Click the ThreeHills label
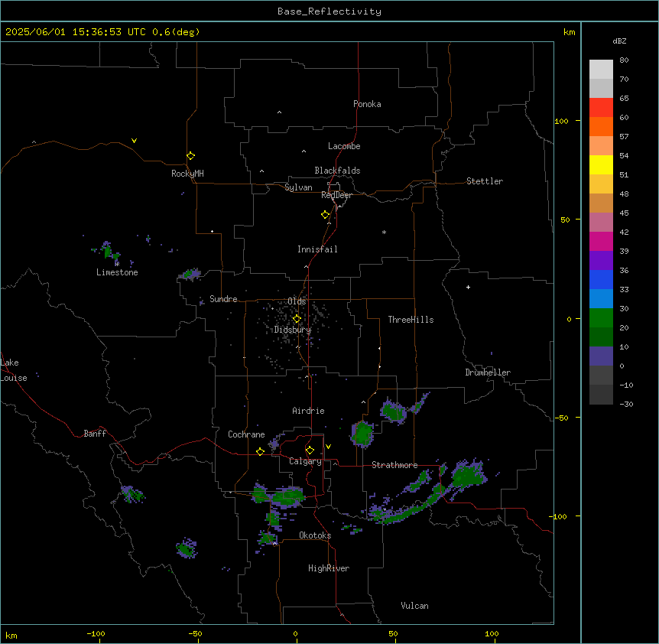 pos(411,320)
